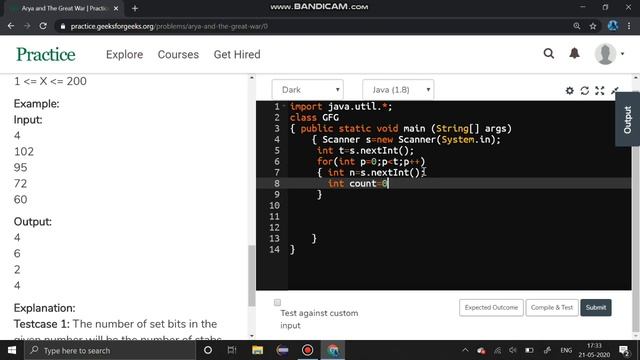Click the 'Explanation:' heading
The width and height of the screenshot is (640, 360).
pyautogui.click(x=44, y=308)
